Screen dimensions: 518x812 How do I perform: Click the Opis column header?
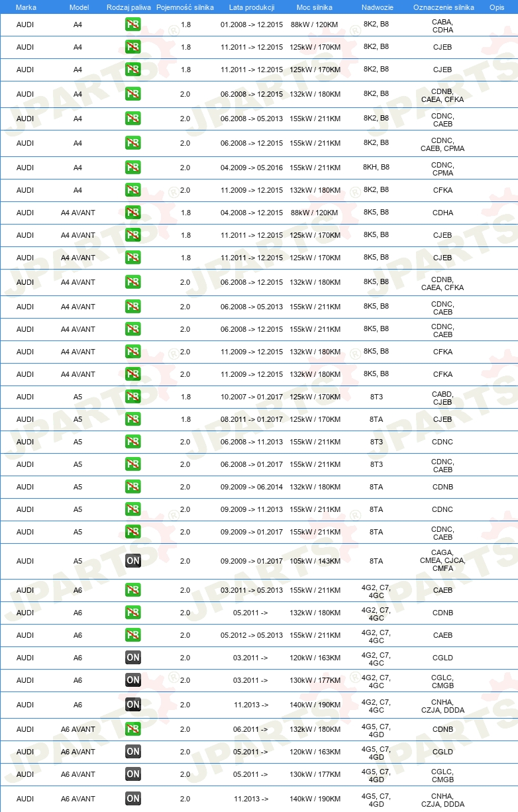pos(496,7)
